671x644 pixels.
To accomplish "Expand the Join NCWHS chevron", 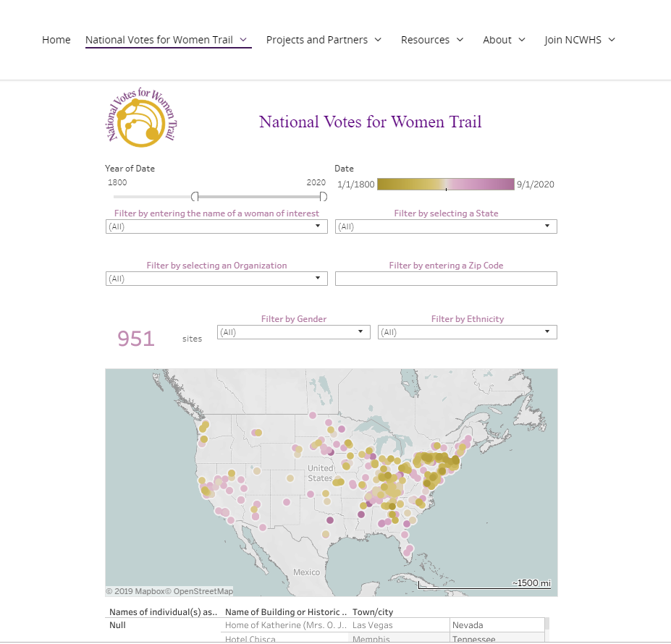I will [612, 40].
